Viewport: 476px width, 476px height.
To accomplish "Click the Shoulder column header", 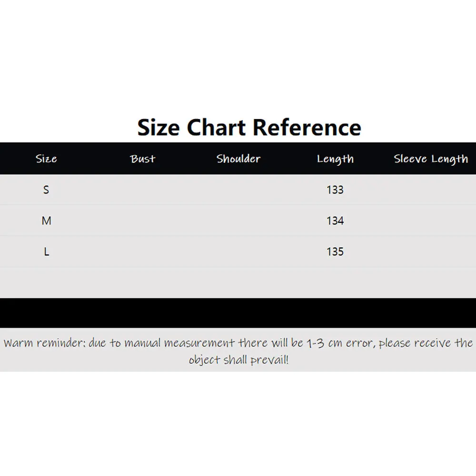I will [x=238, y=159].
